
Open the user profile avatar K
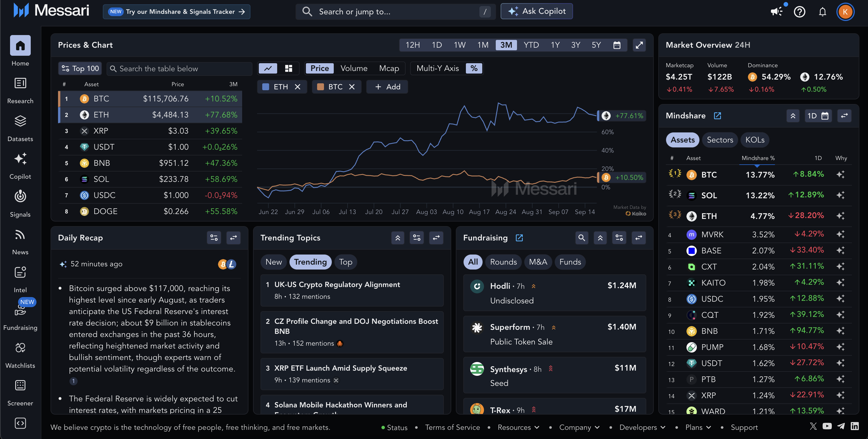click(x=845, y=12)
